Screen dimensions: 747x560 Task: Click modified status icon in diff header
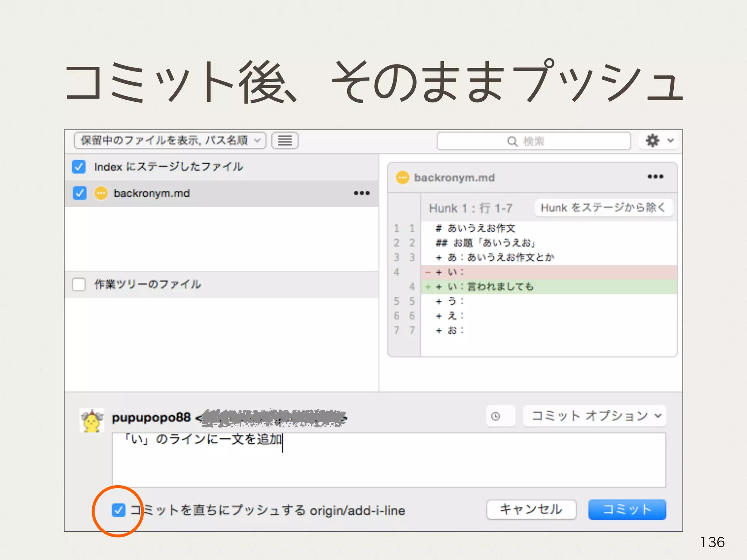coord(402,178)
